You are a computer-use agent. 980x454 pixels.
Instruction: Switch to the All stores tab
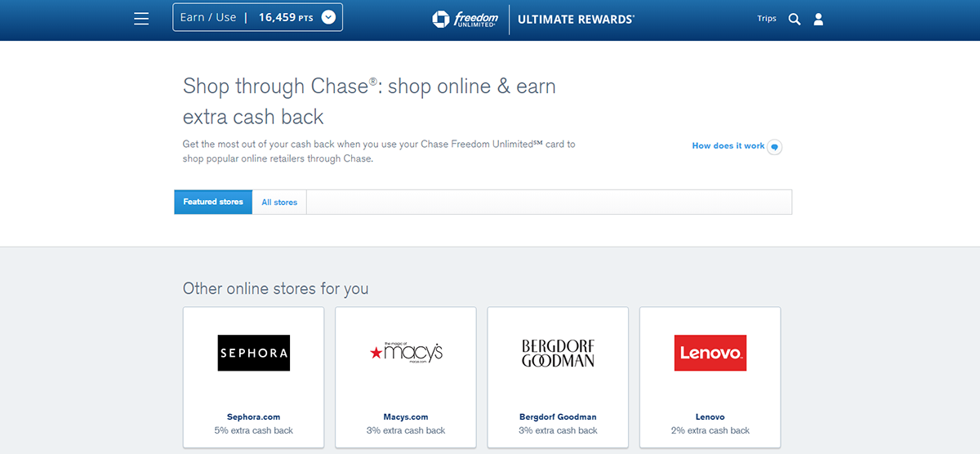(x=279, y=203)
